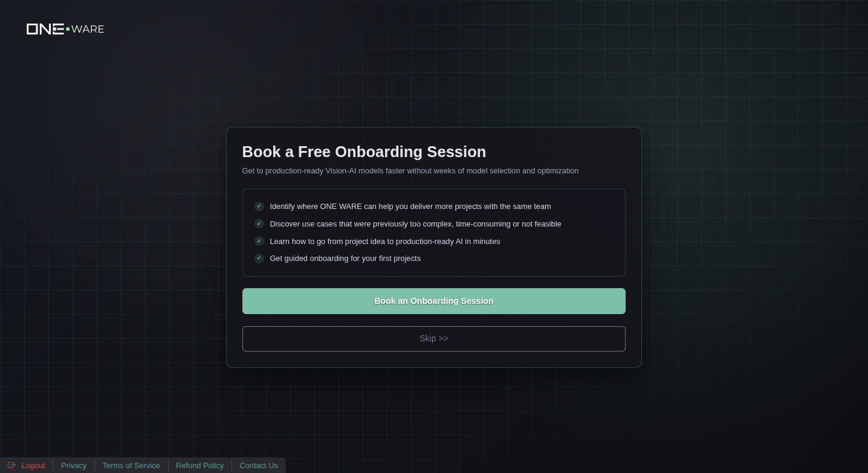Select Contact Us from the footer bar

pos(259,465)
